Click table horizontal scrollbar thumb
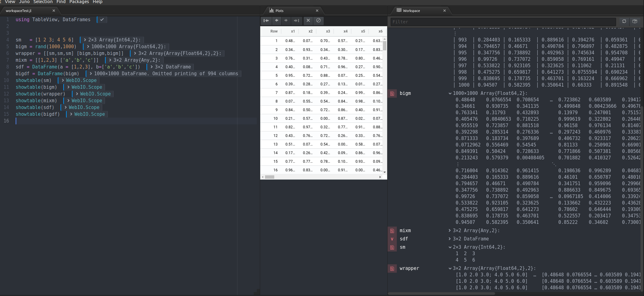Screen dimensions: 644x296 coord(270,177)
